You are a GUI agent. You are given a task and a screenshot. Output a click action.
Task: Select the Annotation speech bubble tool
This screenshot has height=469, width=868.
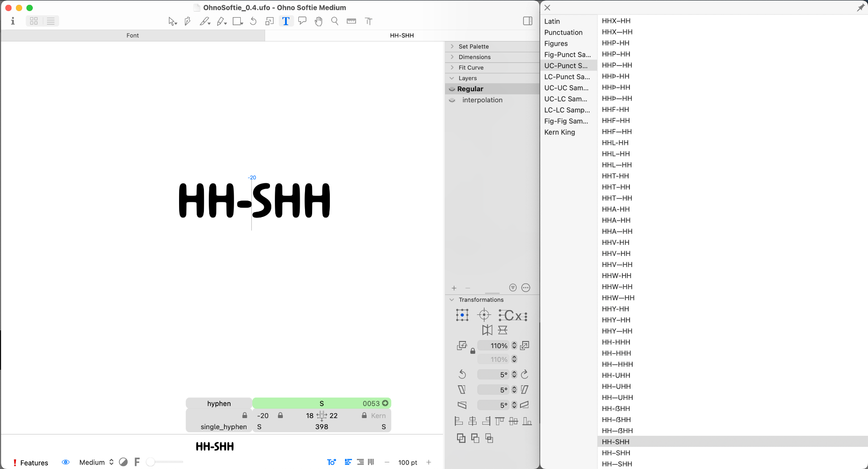302,21
